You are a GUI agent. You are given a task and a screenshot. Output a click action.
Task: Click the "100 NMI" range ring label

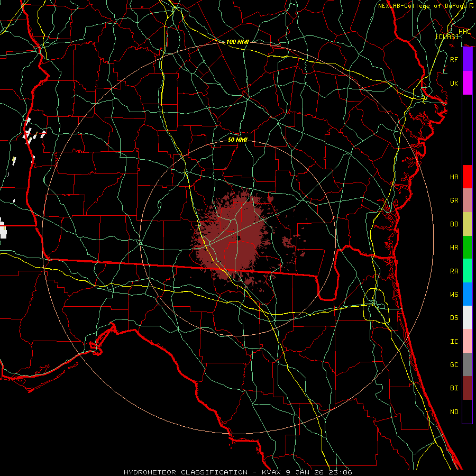coord(237,42)
